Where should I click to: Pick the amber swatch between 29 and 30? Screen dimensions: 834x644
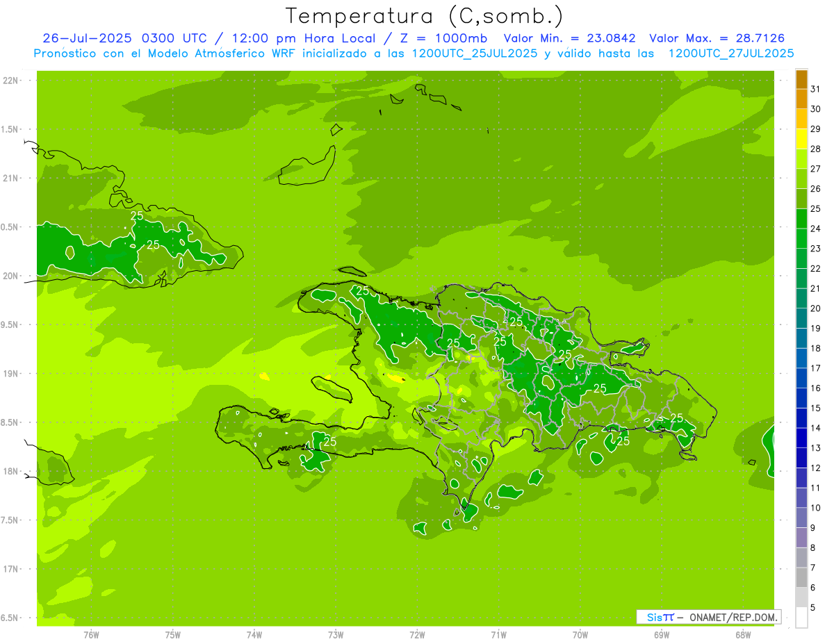click(801, 119)
